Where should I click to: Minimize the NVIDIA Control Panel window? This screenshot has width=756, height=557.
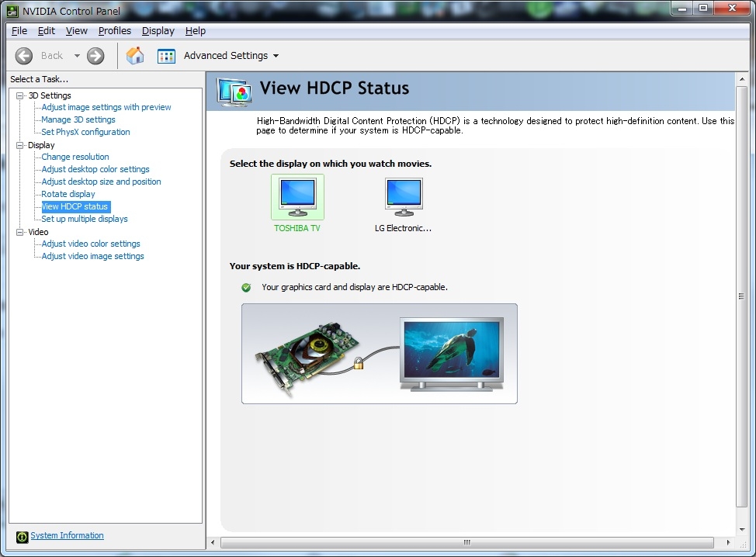[x=682, y=9]
